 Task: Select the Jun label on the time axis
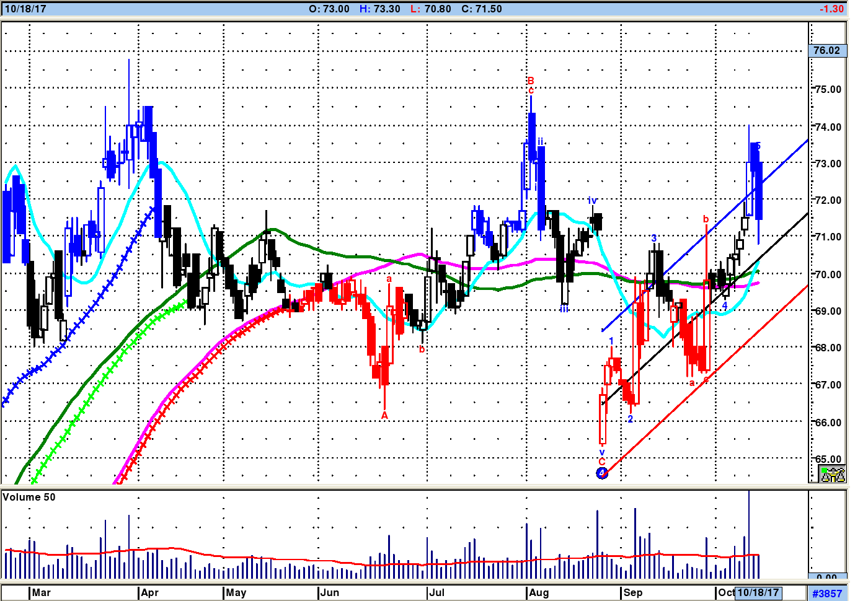click(330, 592)
